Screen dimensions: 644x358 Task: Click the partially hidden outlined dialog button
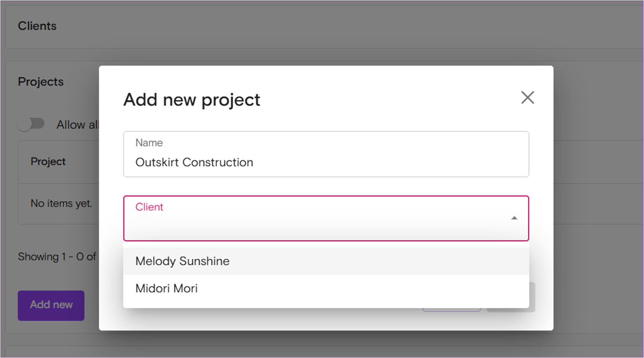click(452, 310)
